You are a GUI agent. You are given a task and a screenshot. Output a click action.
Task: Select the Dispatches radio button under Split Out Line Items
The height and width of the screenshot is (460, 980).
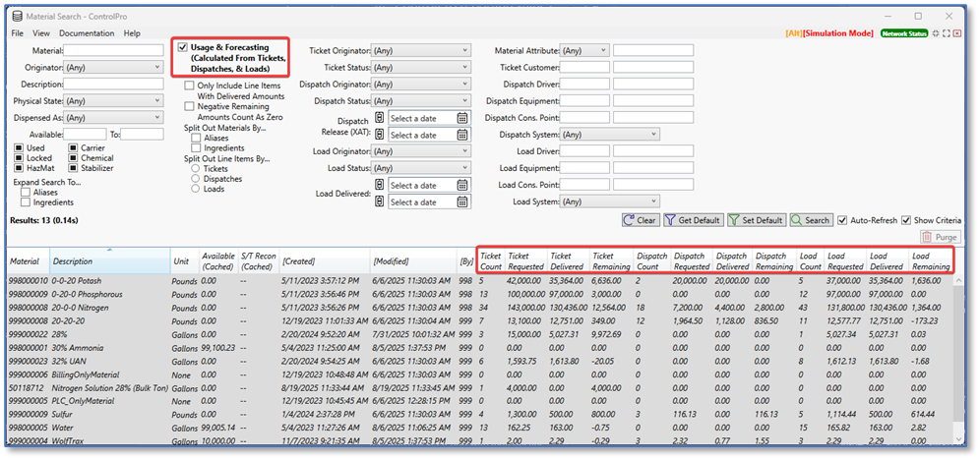(195, 179)
